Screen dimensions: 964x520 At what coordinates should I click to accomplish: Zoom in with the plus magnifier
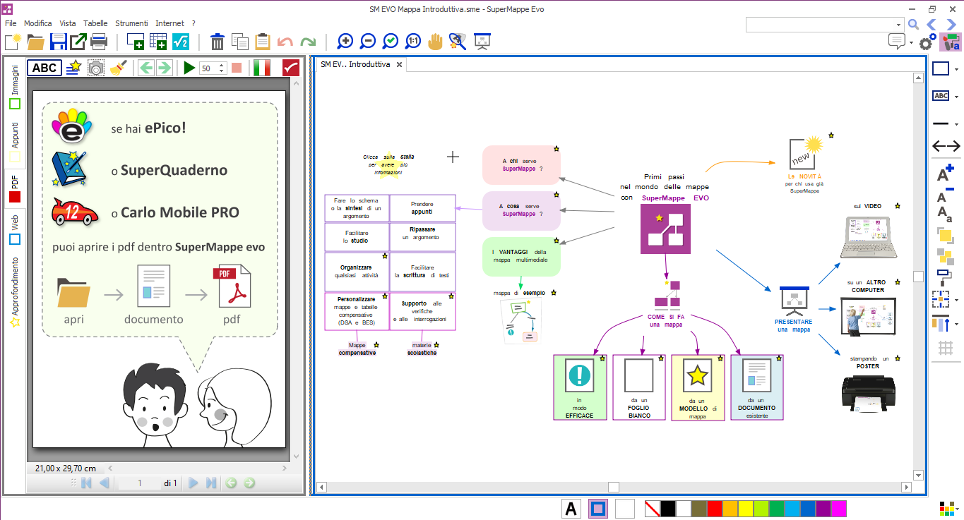click(x=345, y=42)
